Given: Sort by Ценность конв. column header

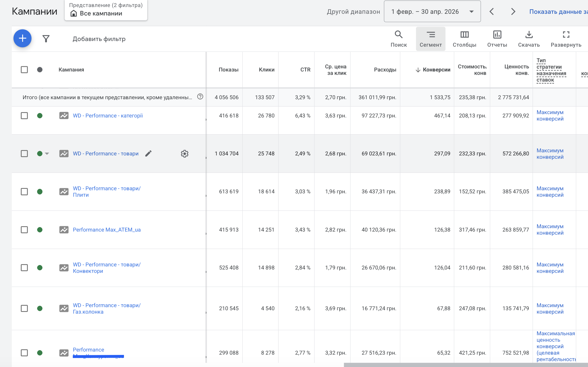Looking at the screenshot, I should click(x=517, y=70).
